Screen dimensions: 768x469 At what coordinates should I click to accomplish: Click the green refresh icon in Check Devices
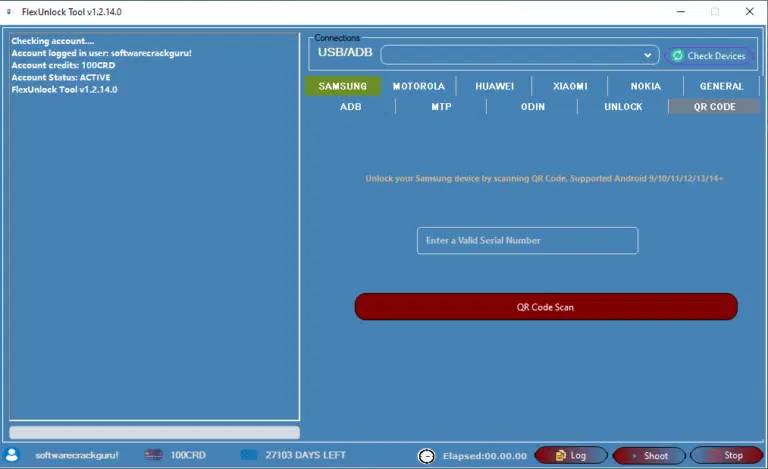[677, 56]
